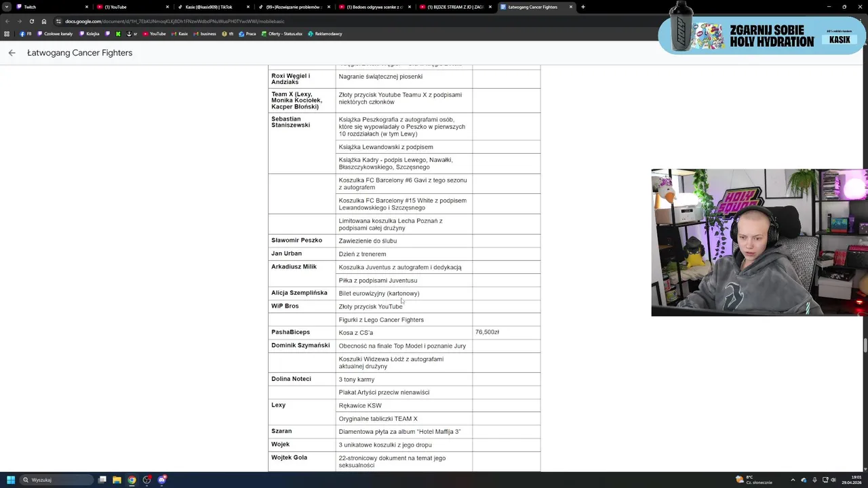Open Discord from the taskbar
This screenshot has width=868, height=488.
pyautogui.click(x=161, y=480)
